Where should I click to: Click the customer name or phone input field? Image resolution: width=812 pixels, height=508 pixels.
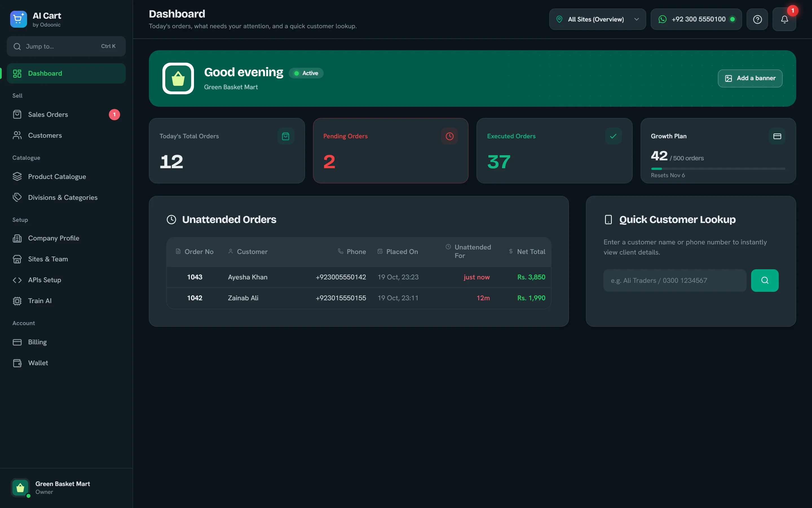click(675, 280)
